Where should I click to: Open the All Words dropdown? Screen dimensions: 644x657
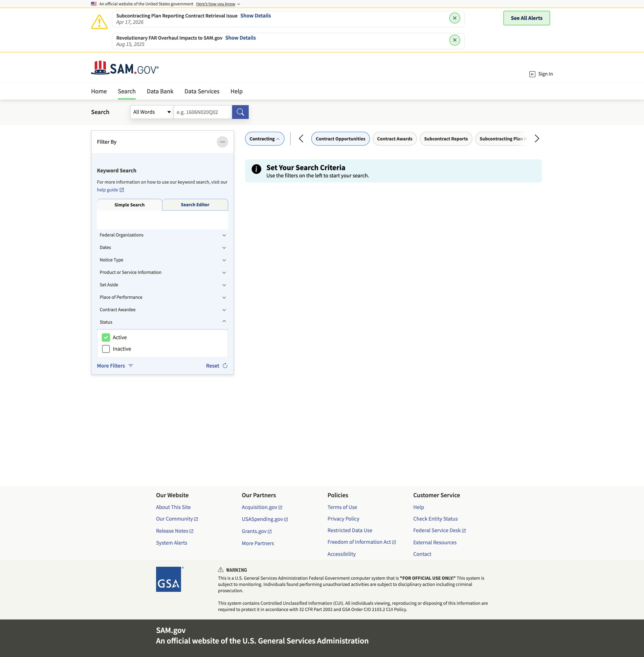pyautogui.click(x=151, y=112)
